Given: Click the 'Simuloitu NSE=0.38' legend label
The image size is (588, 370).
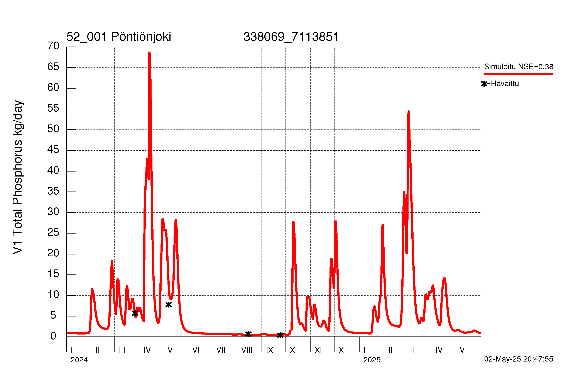Looking at the screenshot, I should (519, 67).
